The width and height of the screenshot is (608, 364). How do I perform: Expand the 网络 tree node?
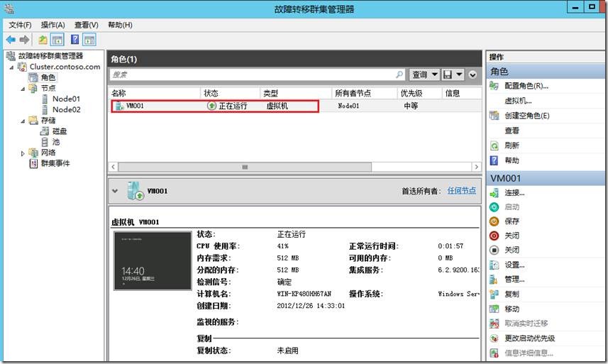tap(23, 153)
